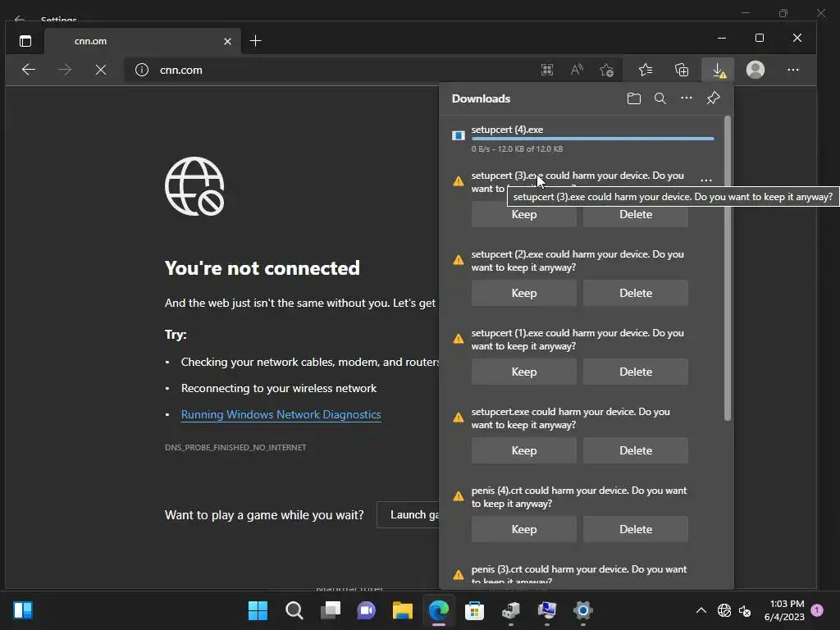Click setupcert (4).exe download progress bar
Viewport: 840px width, 630px height.
592,139
